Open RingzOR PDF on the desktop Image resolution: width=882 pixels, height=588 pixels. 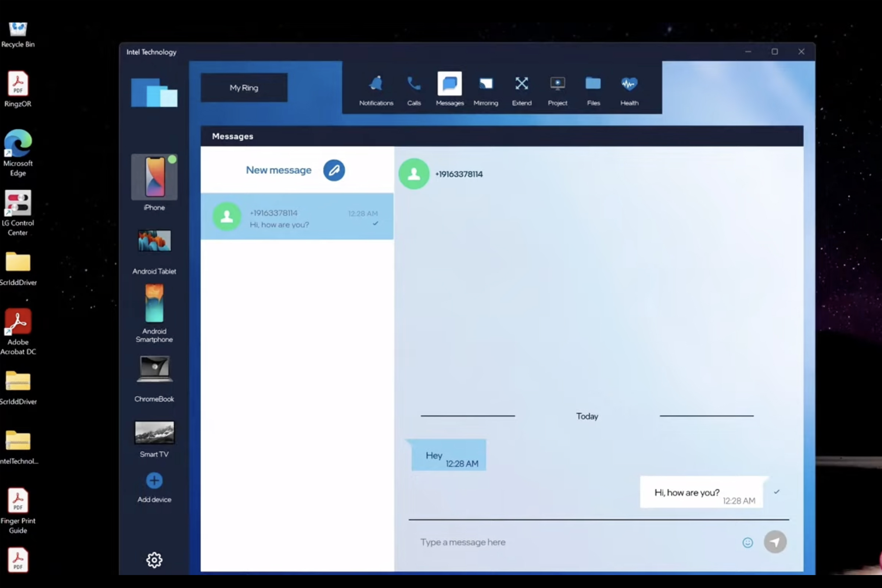[x=18, y=89]
